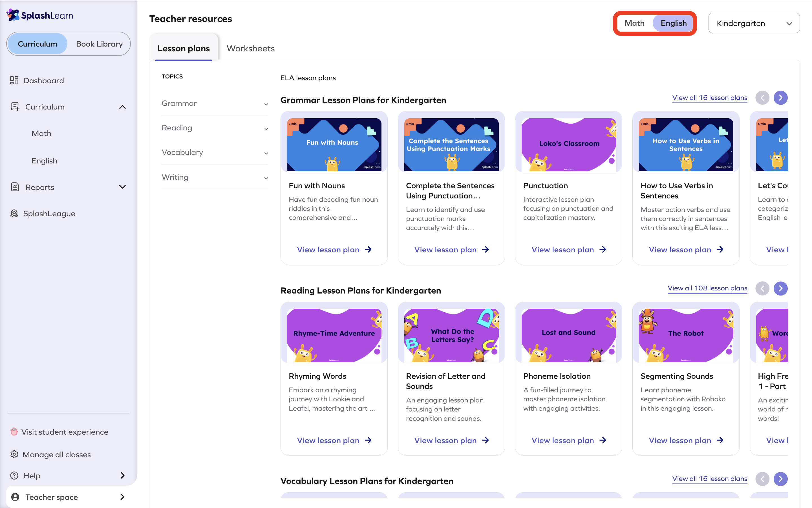Click the Curriculum sidebar icon

point(15,106)
